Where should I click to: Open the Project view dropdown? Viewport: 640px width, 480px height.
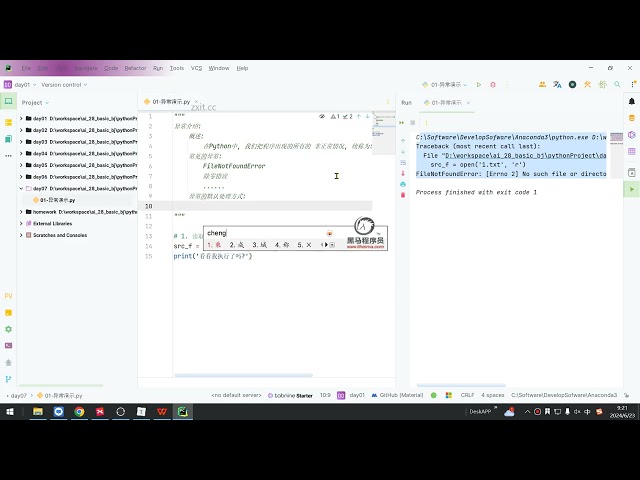(x=35, y=102)
